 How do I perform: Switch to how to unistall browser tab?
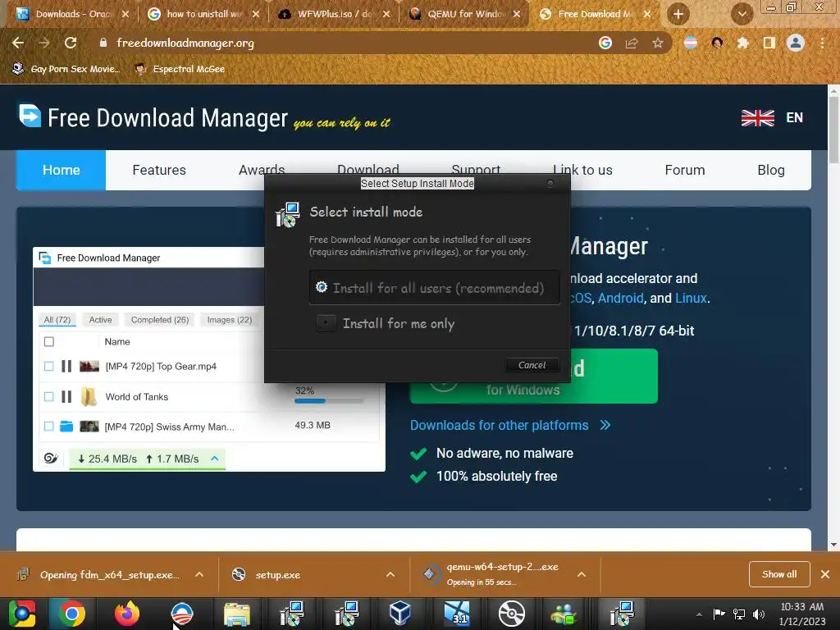(x=203, y=14)
